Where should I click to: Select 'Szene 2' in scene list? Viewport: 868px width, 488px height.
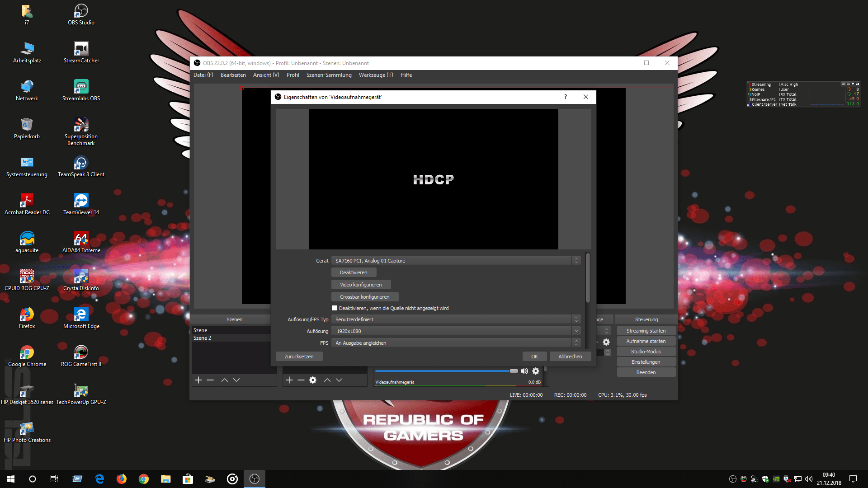(x=231, y=338)
